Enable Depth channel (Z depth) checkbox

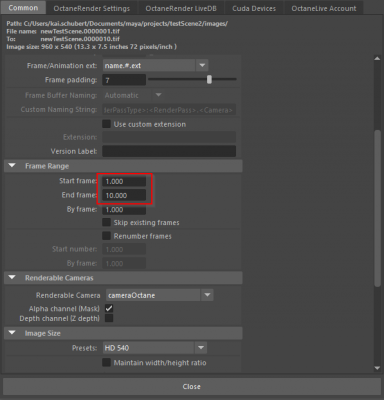109,318
